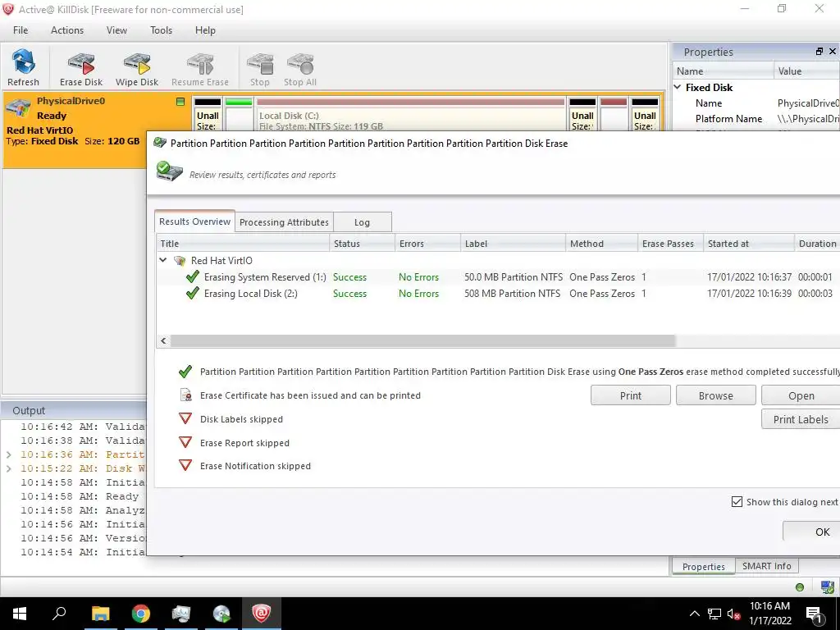The image size is (840, 630).
Task: Select the Properties bottom tab
Action: pyautogui.click(x=703, y=566)
